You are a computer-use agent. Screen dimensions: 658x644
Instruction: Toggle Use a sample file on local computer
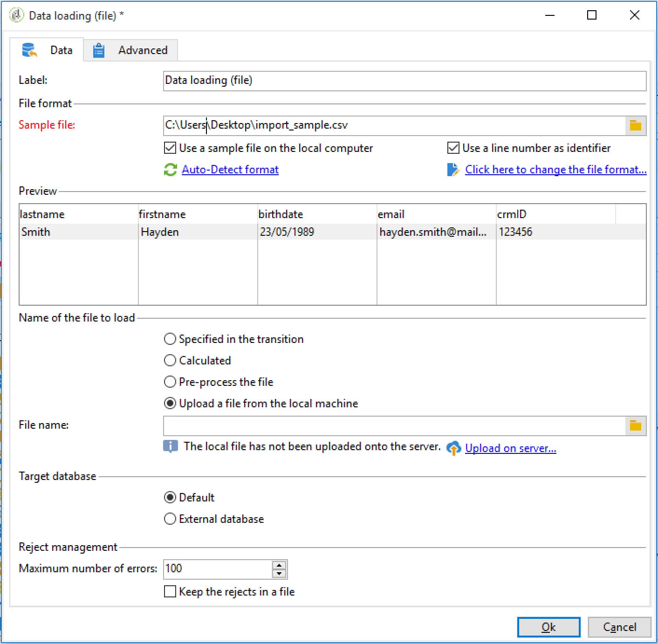pos(170,148)
